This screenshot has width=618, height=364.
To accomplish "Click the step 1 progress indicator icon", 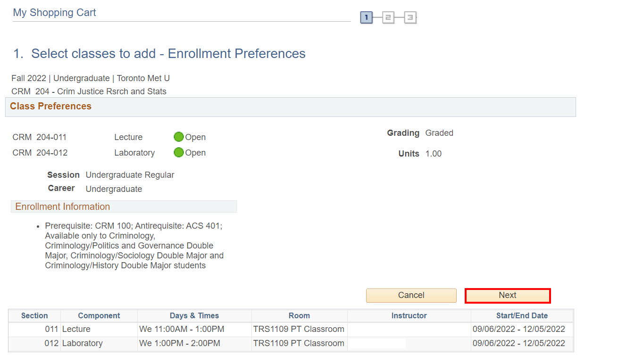I will point(367,18).
